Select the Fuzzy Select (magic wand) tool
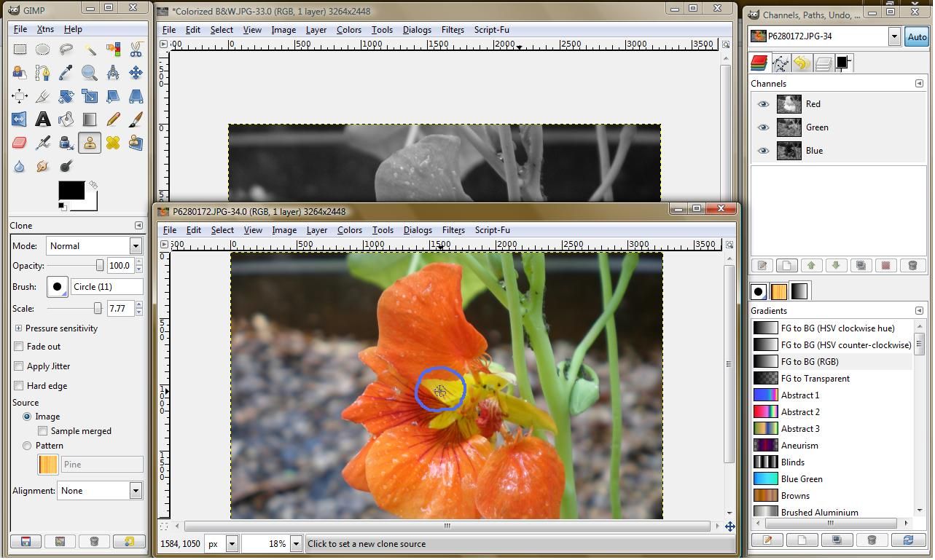This screenshot has width=935, height=560. pyautogui.click(x=89, y=50)
